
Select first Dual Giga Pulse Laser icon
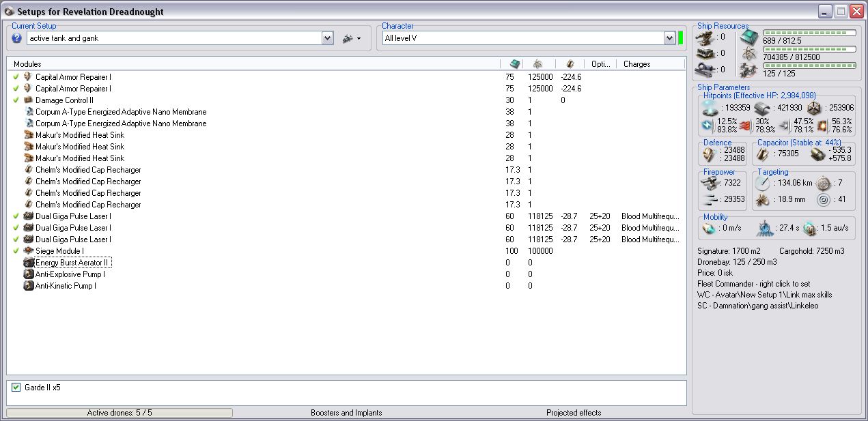click(28, 216)
